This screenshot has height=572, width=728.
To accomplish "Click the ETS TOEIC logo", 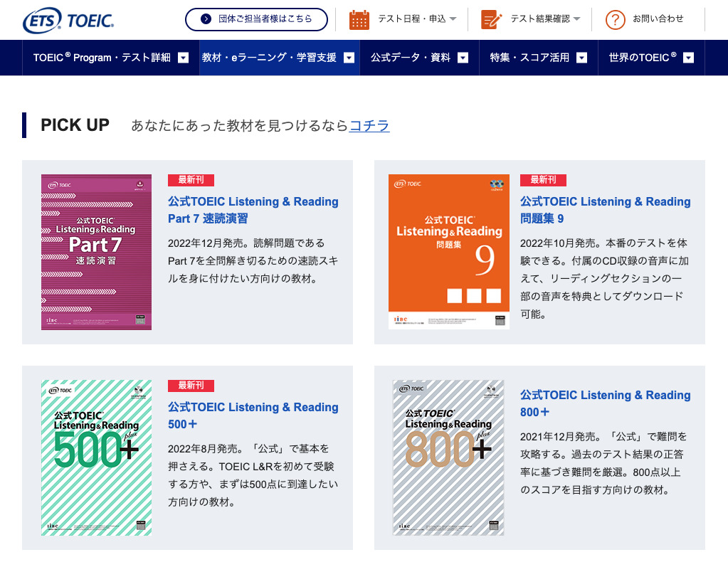I will 68,21.
